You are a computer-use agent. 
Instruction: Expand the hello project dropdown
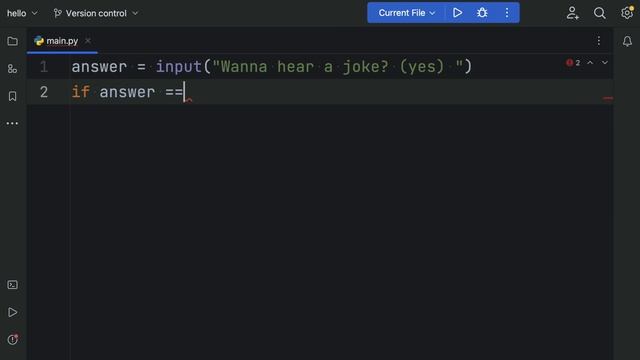[22, 13]
